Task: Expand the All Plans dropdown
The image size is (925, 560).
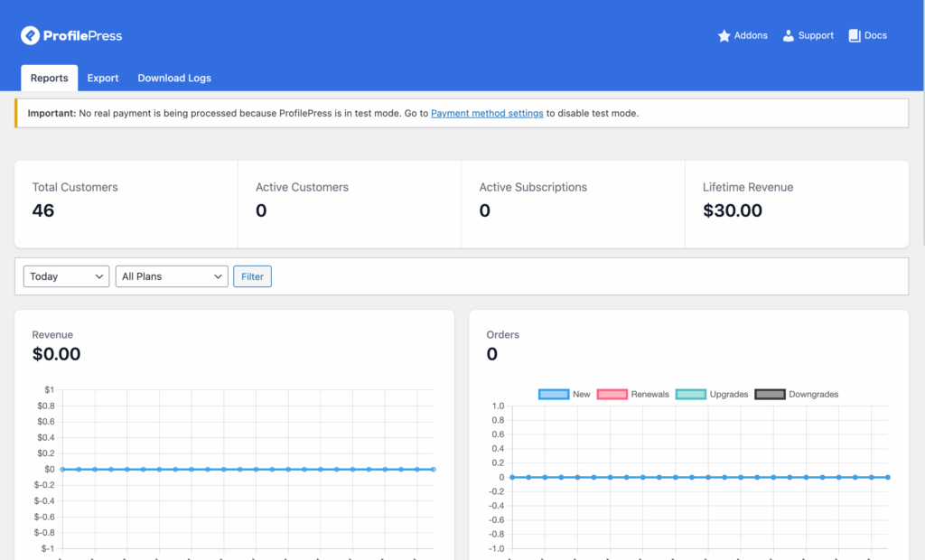Action: tap(172, 276)
